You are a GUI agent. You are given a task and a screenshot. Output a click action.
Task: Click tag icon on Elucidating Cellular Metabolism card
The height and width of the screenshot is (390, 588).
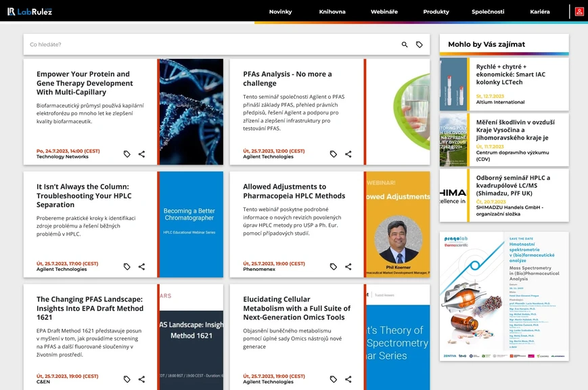[334, 379]
